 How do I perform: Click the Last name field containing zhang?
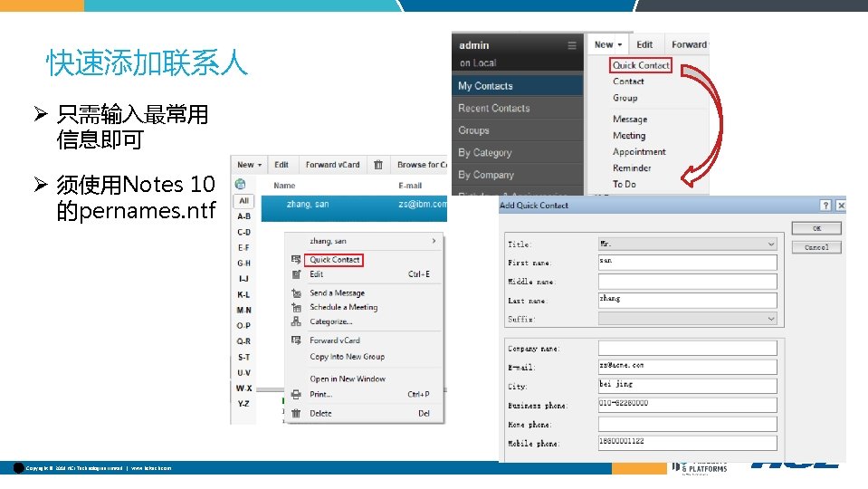click(x=688, y=300)
